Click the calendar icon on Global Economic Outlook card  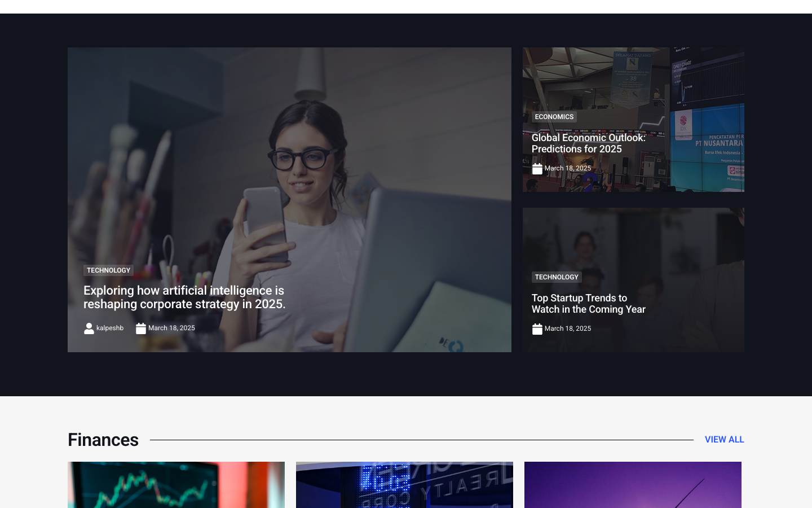tap(537, 169)
